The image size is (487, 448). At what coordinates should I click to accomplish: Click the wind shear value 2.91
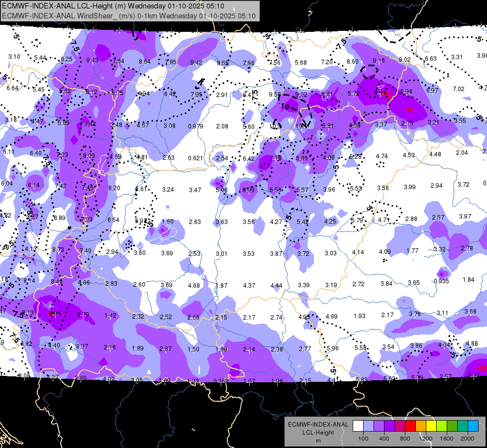click(222, 95)
